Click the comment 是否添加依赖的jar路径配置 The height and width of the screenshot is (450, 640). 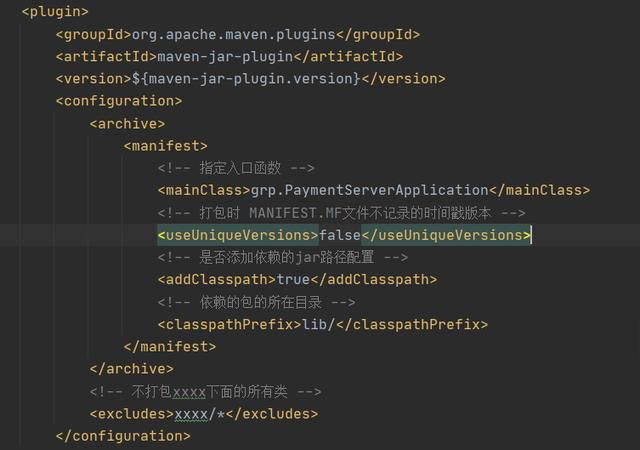click(x=283, y=257)
